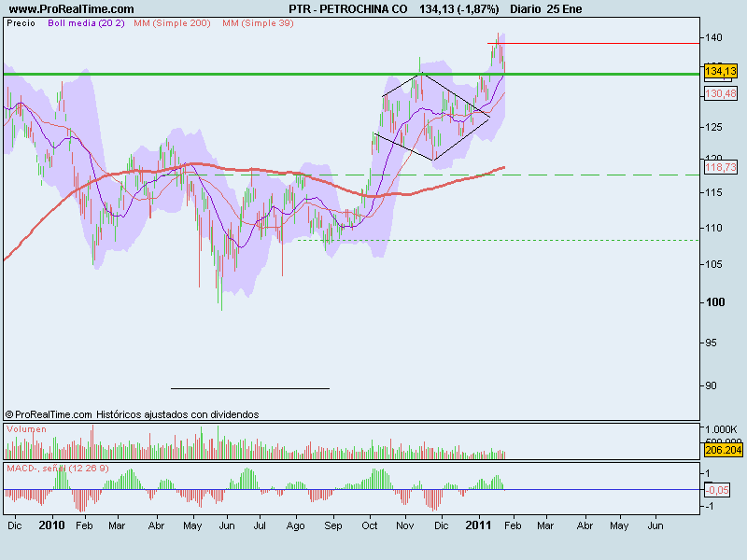This screenshot has height=560, width=747.
Task: Click the Diario 25 Ene timeframe label
Action: (x=546, y=9)
